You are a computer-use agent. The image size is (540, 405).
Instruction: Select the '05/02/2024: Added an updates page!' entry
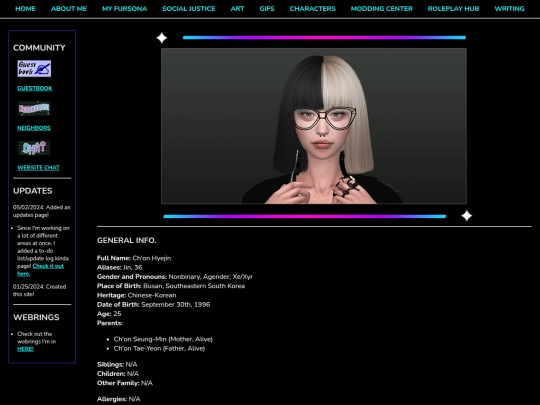coord(42,211)
